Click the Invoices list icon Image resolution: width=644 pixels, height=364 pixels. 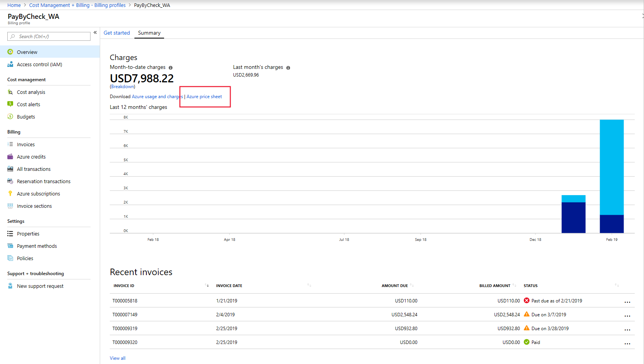point(10,144)
